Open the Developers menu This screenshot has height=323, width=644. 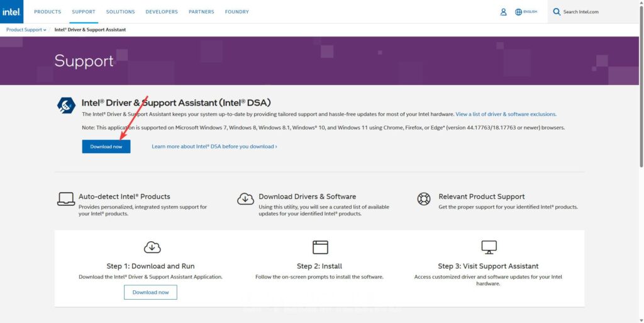(x=162, y=12)
